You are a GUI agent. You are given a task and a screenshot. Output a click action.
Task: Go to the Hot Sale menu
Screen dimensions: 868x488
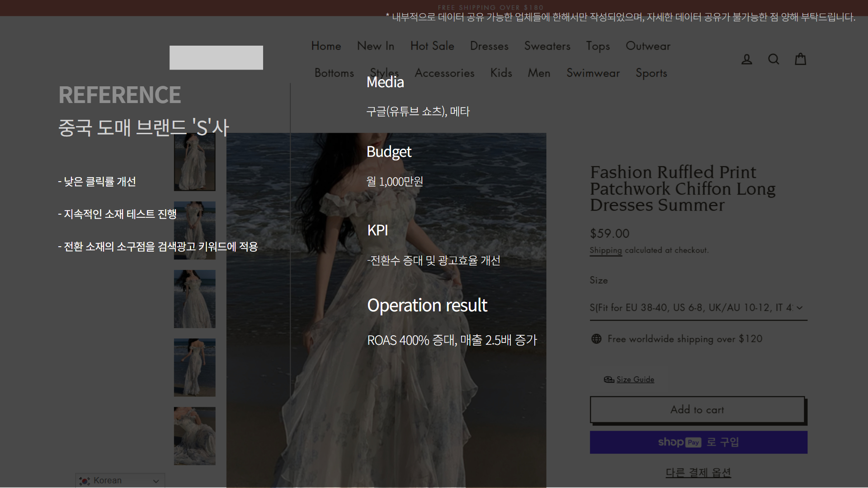pos(432,46)
